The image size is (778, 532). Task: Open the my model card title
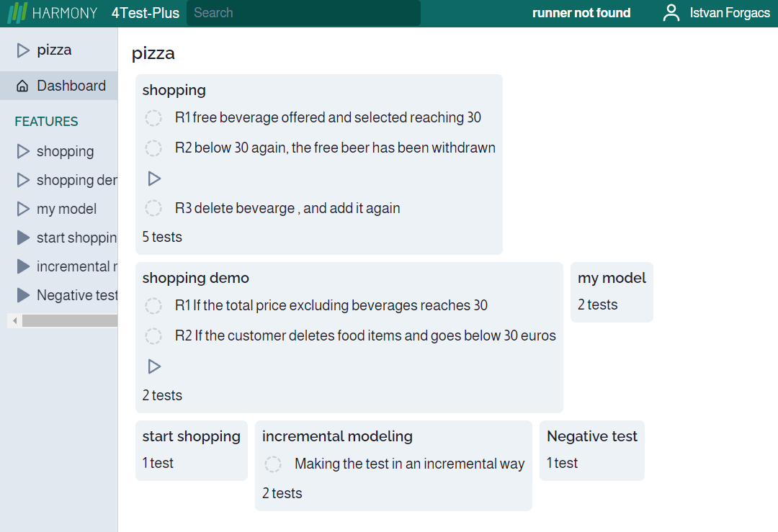(612, 278)
